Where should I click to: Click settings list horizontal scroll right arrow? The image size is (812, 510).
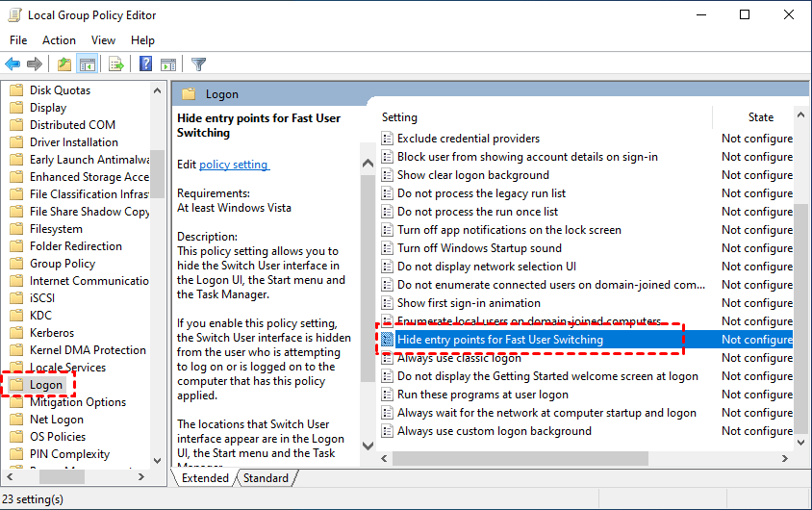[784, 458]
